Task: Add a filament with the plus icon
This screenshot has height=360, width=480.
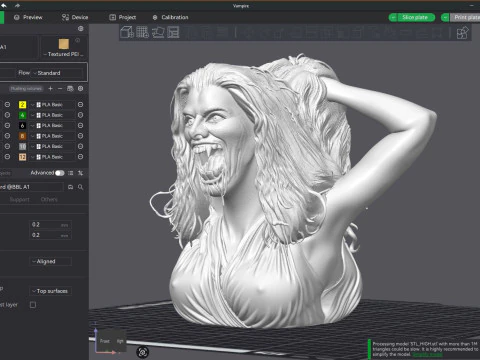Action: click(x=50, y=88)
